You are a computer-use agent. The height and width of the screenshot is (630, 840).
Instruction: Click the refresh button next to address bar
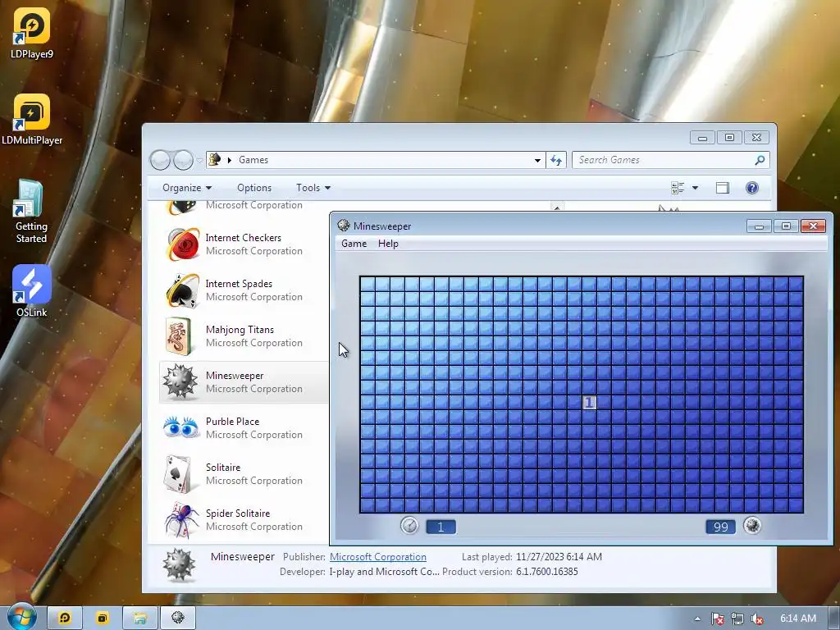pyautogui.click(x=556, y=160)
